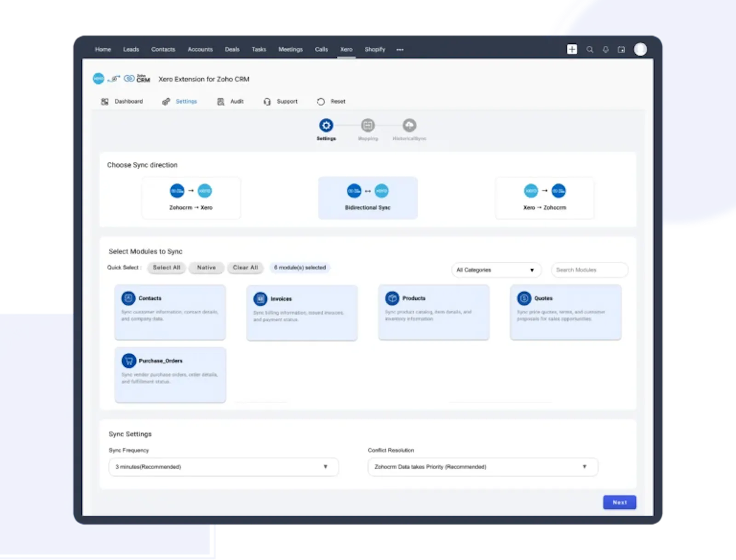Open the Accounts tab
Image resolution: width=736 pixels, height=560 pixels.
click(x=200, y=49)
